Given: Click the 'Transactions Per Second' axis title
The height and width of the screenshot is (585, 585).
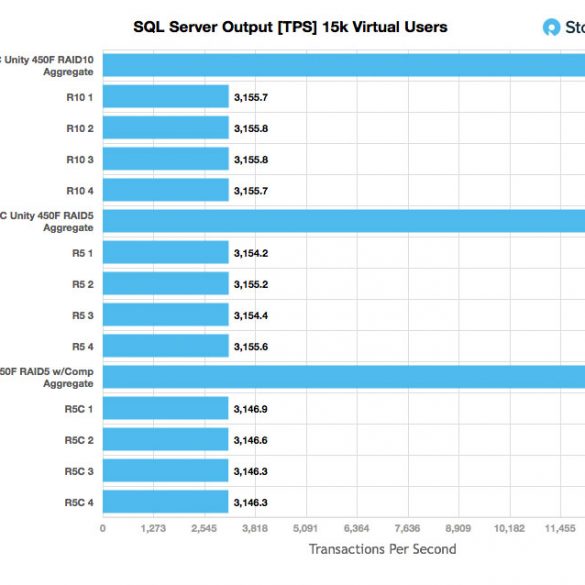Looking at the screenshot, I should [x=382, y=549].
